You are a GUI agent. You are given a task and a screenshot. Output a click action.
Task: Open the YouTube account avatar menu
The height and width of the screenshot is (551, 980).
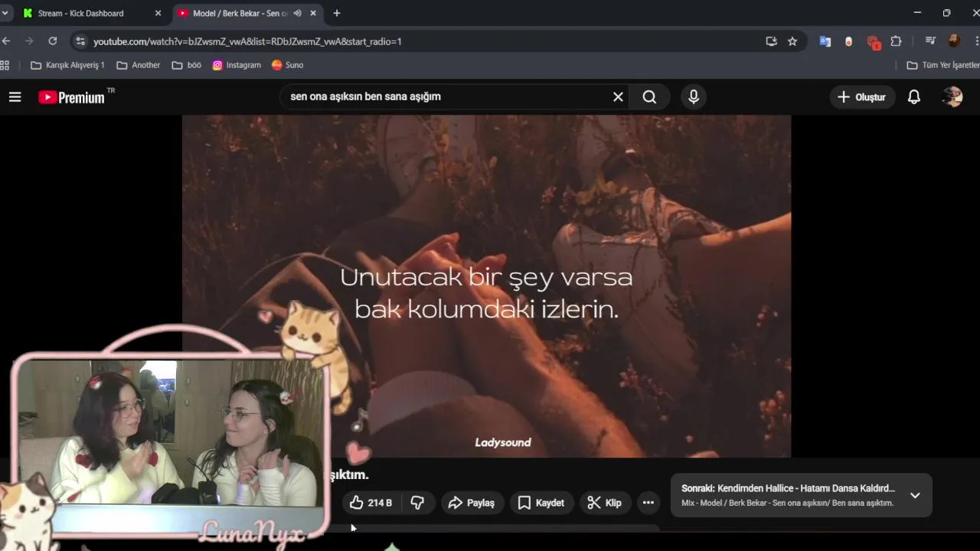pyautogui.click(x=952, y=96)
